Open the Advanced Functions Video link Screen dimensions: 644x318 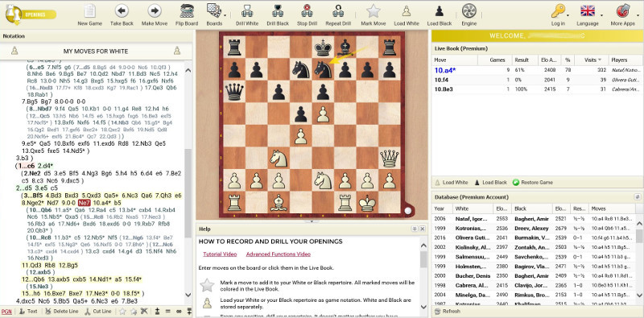pyautogui.click(x=278, y=254)
